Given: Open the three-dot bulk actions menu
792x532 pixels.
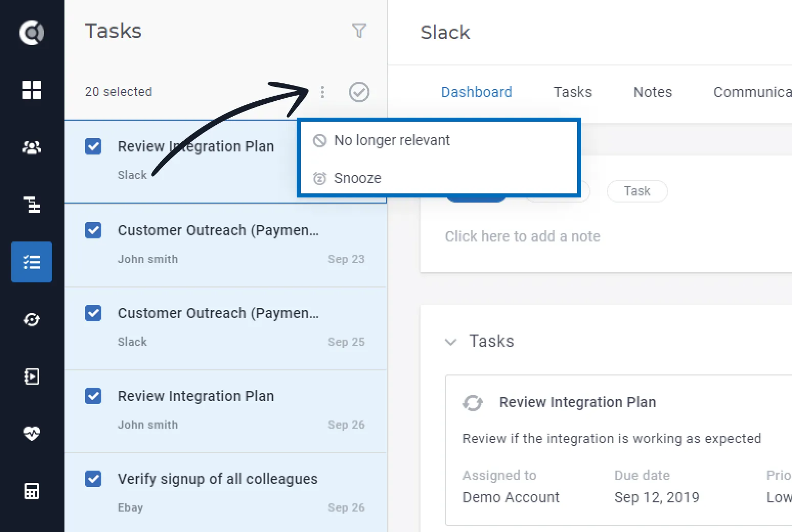Looking at the screenshot, I should point(322,92).
